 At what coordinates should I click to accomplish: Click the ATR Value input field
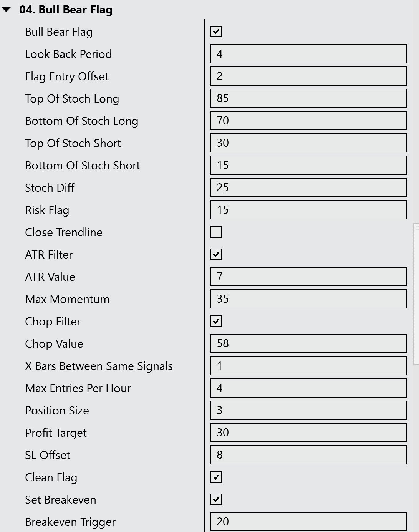click(308, 277)
